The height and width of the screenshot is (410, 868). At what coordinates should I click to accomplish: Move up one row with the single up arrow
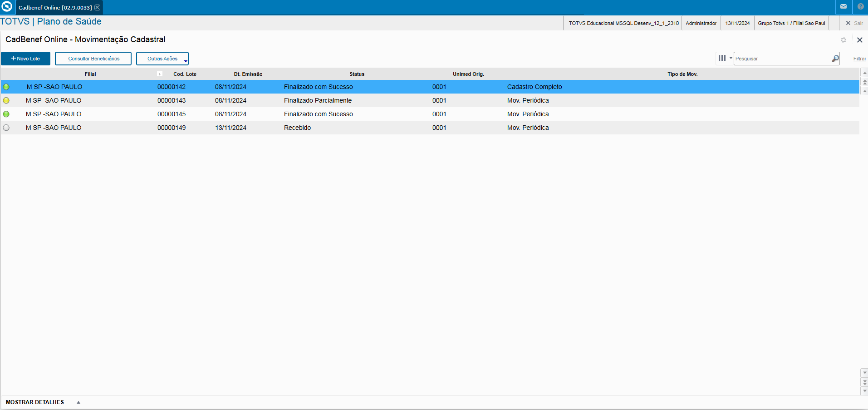pyautogui.click(x=864, y=91)
